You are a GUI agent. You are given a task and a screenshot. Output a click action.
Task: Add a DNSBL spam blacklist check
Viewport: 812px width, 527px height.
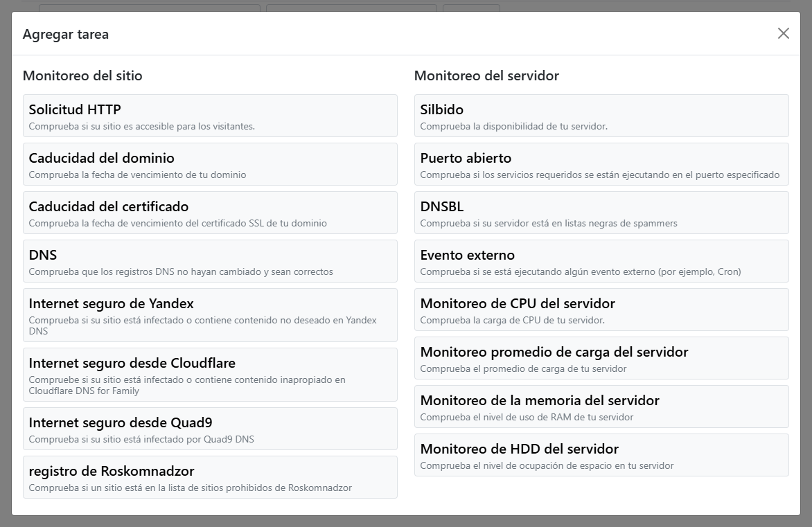601,213
